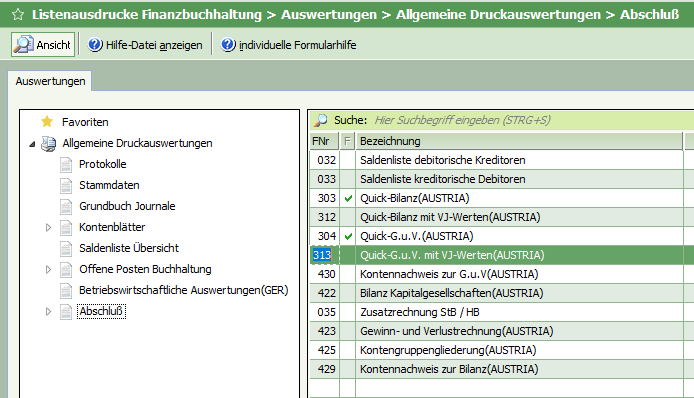This screenshot has width=694, height=398.
Task: Select Stammdaten in the tree
Action: pos(109,185)
